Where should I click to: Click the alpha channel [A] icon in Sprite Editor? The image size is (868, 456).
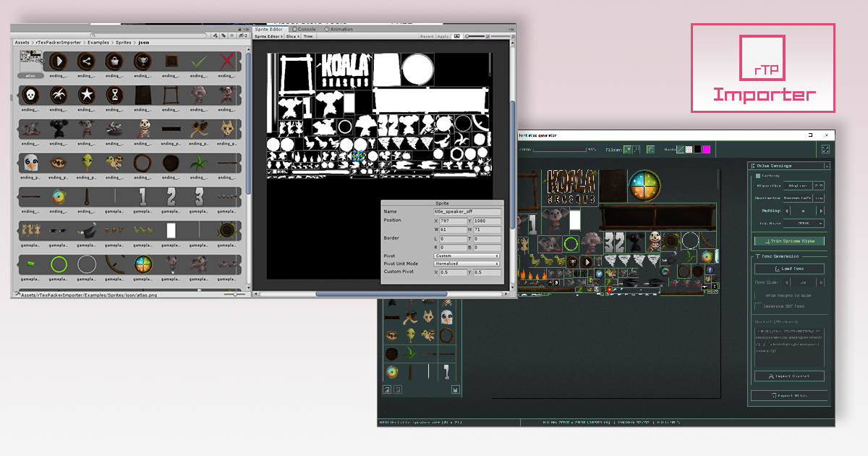click(457, 35)
